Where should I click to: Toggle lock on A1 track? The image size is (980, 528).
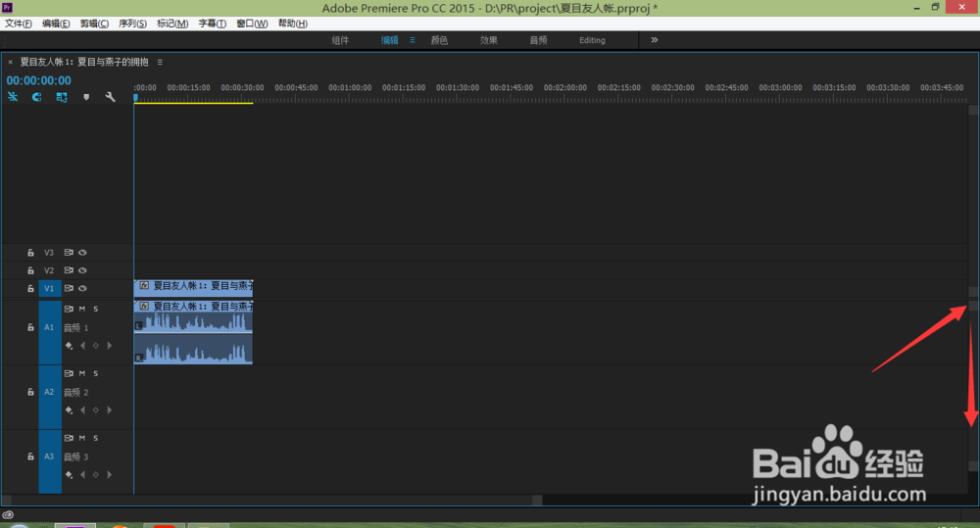coord(30,327)
